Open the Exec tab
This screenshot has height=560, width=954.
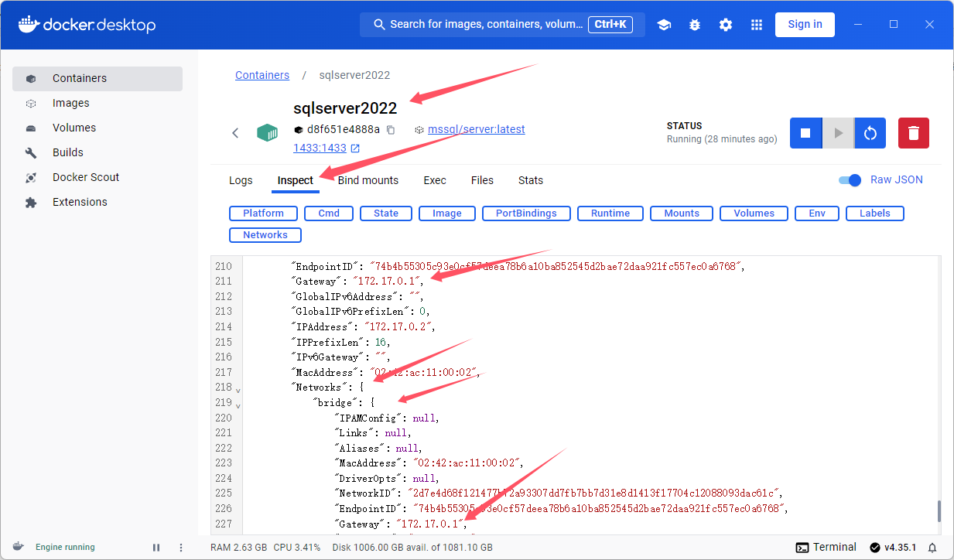(x=435, y=180)
